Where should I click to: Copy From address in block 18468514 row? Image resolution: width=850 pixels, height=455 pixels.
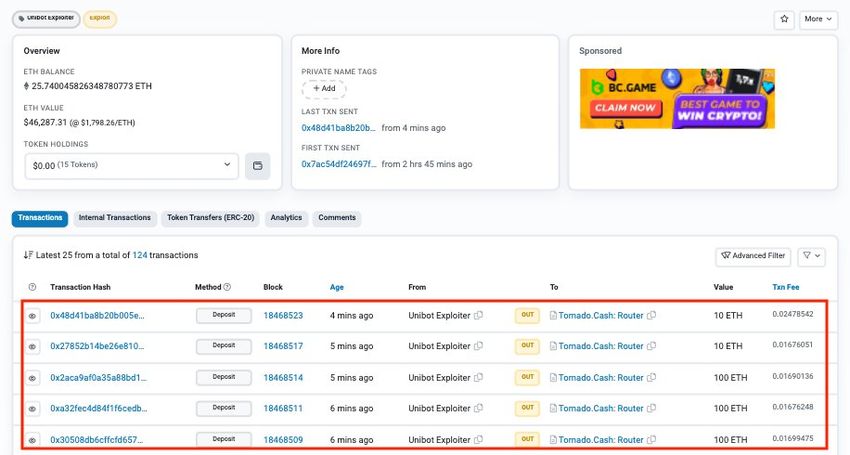pos(478,378)
